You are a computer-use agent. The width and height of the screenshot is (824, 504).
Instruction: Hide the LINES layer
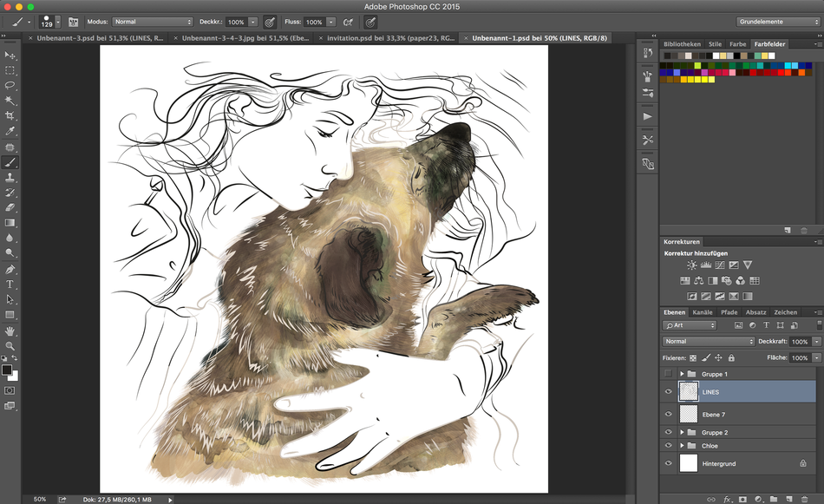click(669, 391)
